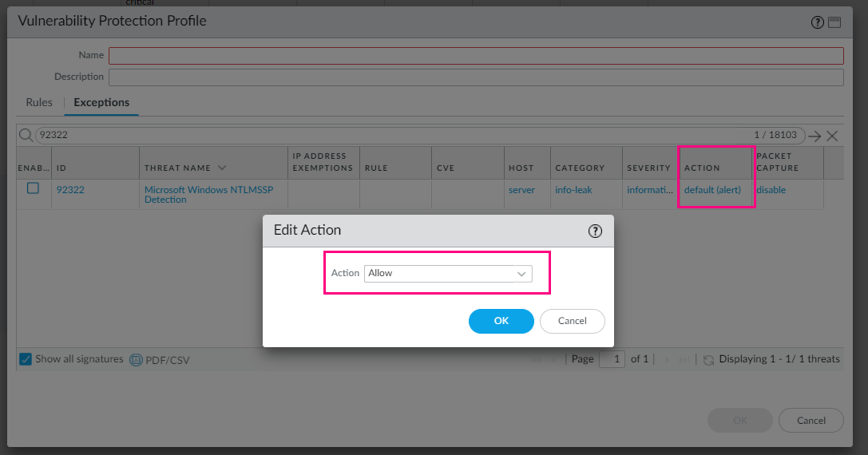Screen dimensions: 868x455
Task: Go to previous page of threats
Action: (553, 360)
